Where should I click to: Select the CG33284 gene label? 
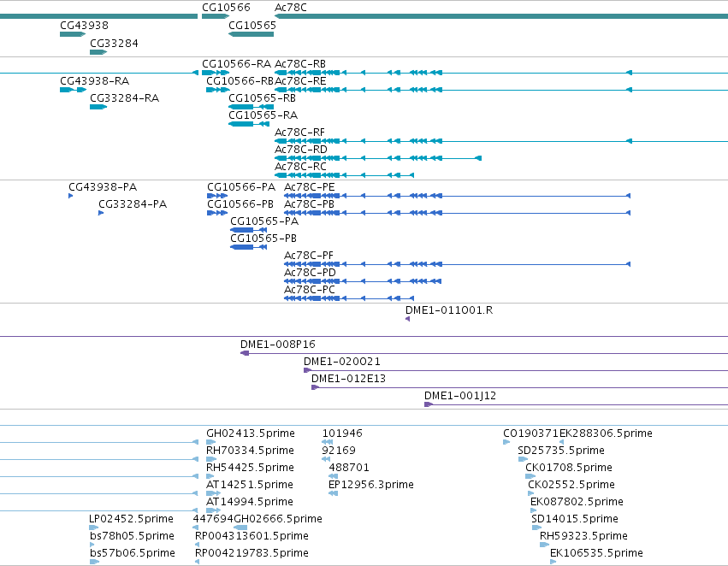click(x=115, y=44)
